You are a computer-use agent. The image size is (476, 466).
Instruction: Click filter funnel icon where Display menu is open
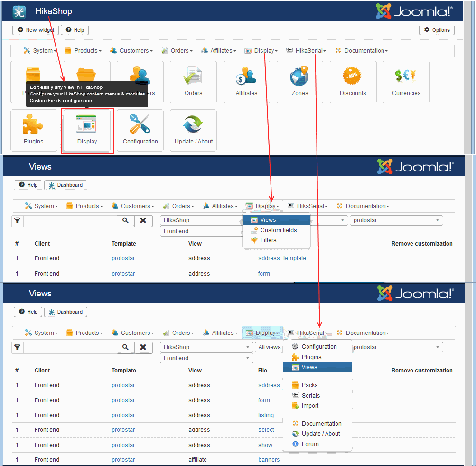click(18, 220)
